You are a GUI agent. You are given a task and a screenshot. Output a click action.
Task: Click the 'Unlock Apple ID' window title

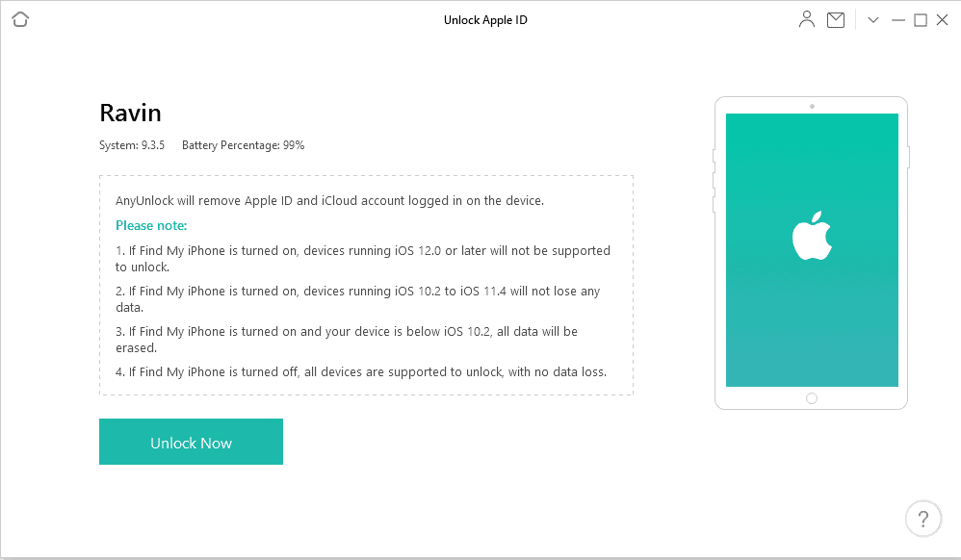pos(485,19)
